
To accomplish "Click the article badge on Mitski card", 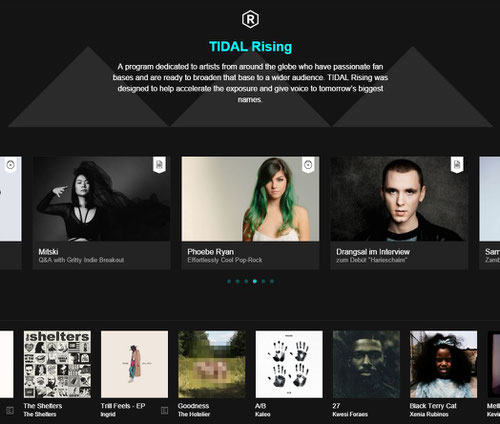I will [x=159, y=165].
